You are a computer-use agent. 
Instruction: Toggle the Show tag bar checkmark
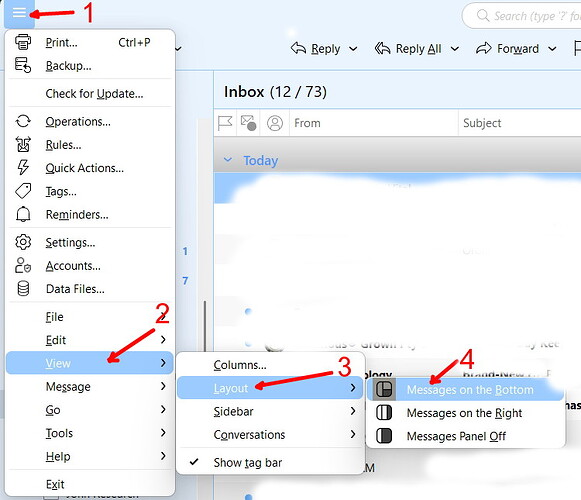coord(194,462)
